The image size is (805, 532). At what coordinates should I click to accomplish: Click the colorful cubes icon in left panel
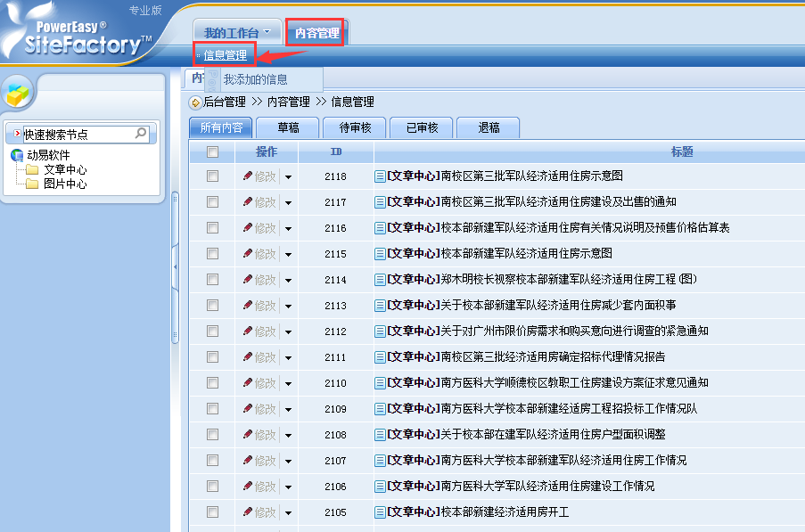point(18,93)
